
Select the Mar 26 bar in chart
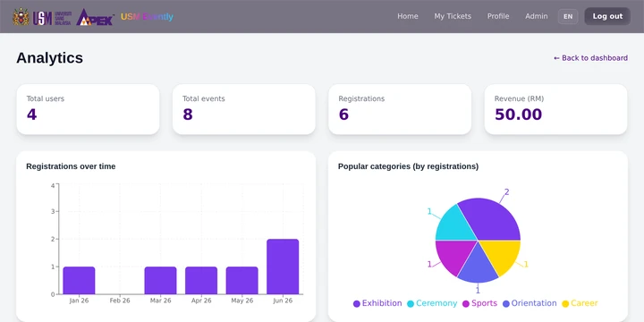(x=161, y=281)
